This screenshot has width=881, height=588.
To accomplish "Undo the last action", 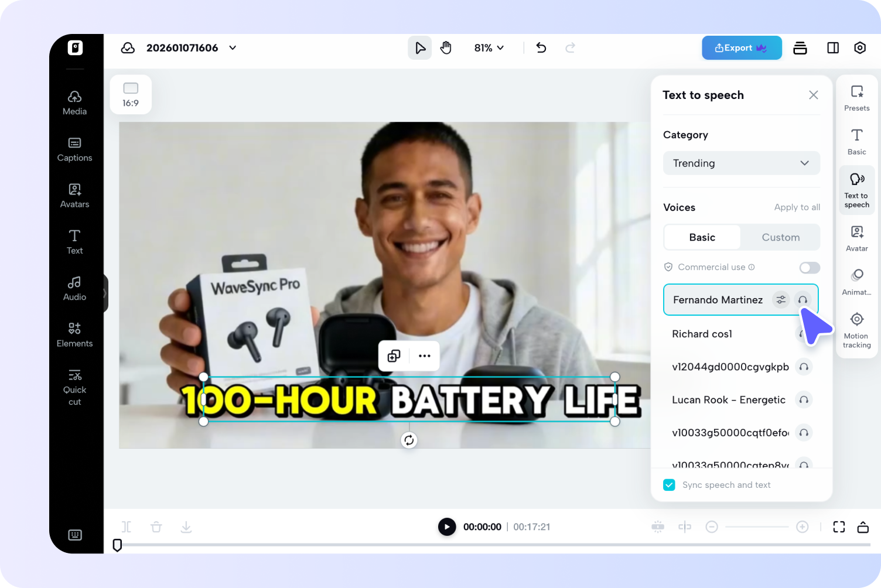I will coord(541,48).
